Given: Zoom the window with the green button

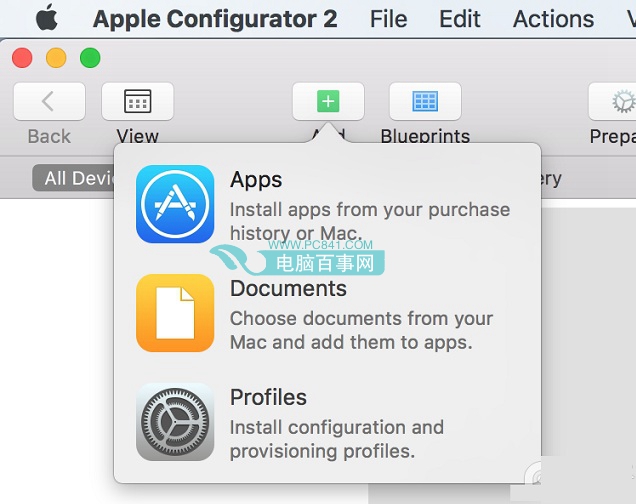Looking at the screenshot, I should point(90,58).
